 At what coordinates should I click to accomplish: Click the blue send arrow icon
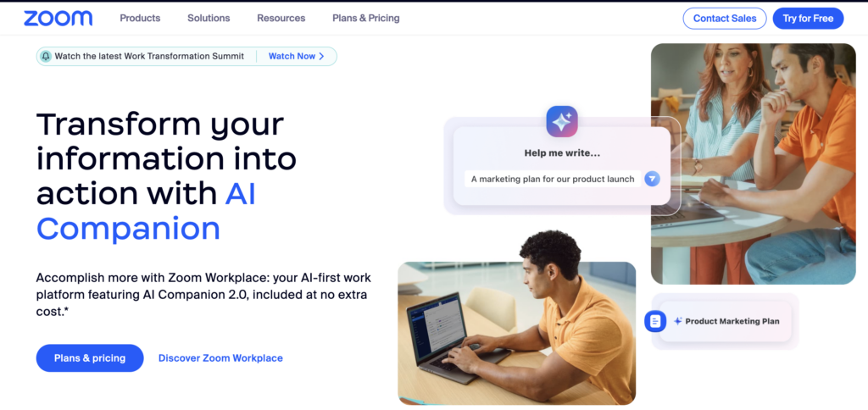(652, 179)
